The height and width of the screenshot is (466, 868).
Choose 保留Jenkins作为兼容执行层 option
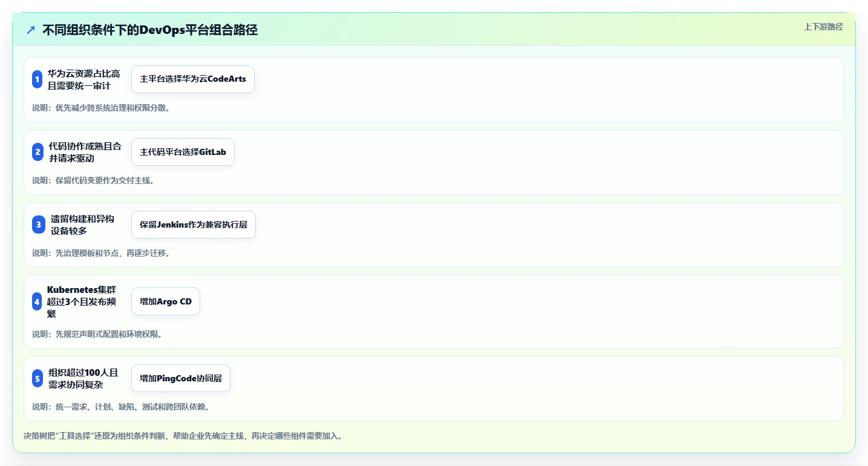[194, 225]
